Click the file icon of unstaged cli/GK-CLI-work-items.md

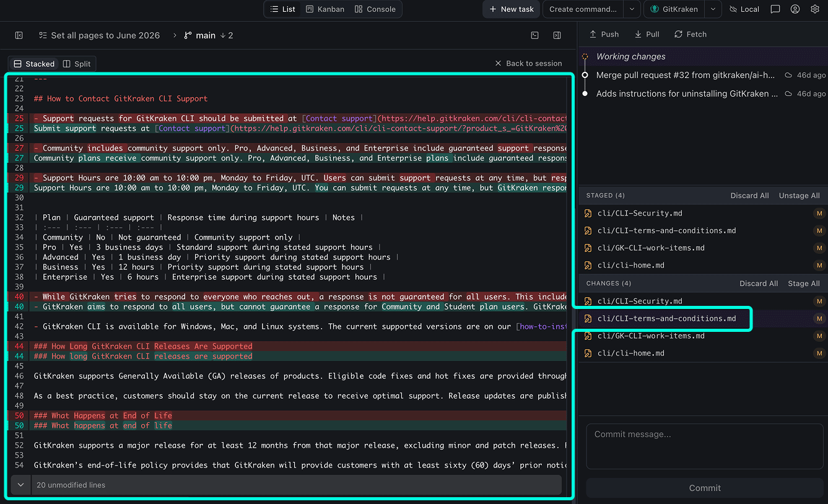pos(588,336)
